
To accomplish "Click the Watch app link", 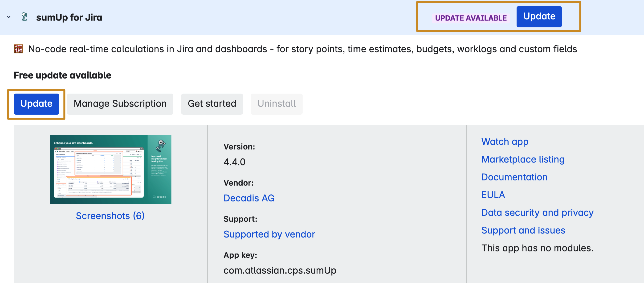I will tap(505, 142).
